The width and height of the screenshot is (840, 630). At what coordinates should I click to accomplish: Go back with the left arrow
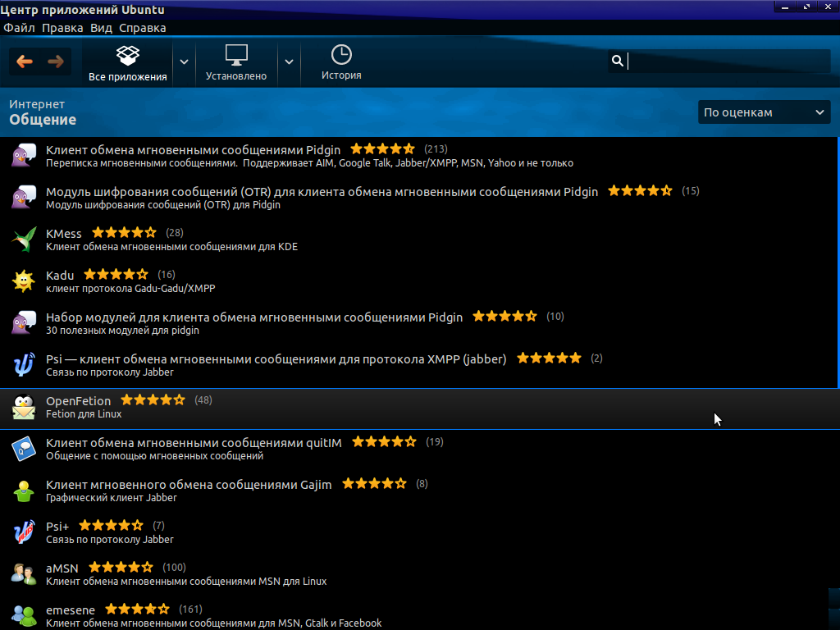[x=25, y=62]
